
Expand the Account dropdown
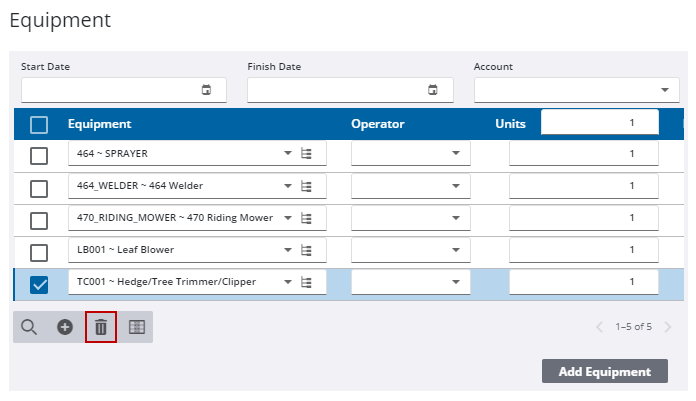[x=665, y=90]
